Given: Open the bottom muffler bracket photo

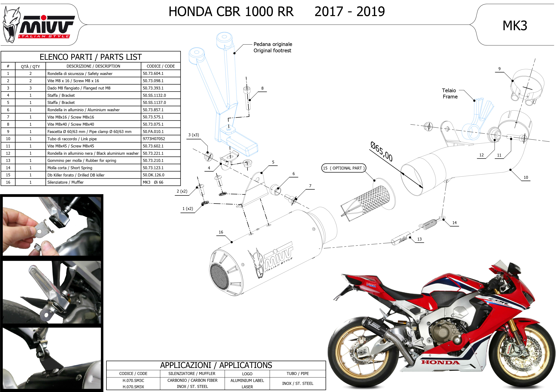Looking at the screenshot, I should pyautogui.click(x=52, y=358).
